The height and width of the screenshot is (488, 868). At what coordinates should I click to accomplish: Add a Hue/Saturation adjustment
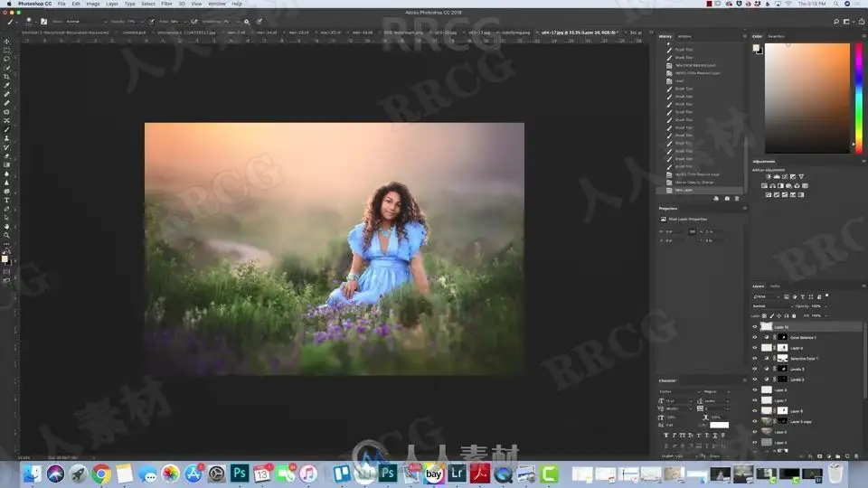point(765,186)
